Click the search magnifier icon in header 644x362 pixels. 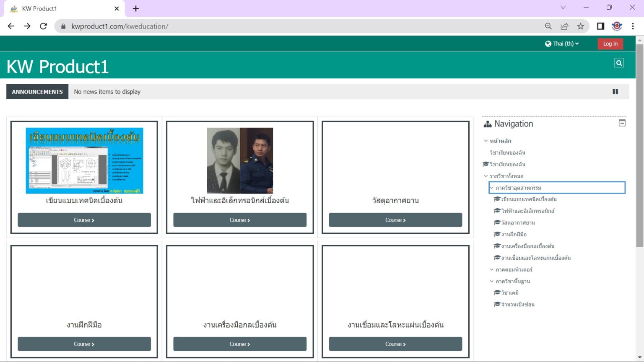click(619, 62)
